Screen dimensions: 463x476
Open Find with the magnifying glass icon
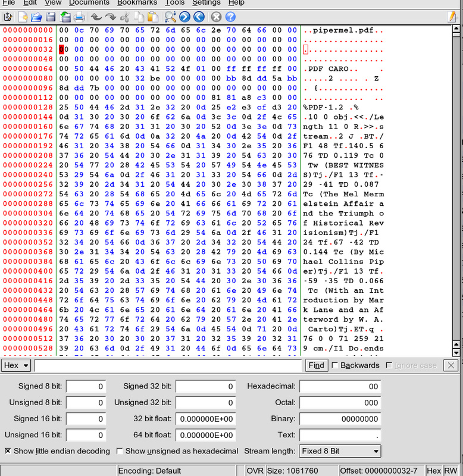[x=170, y=17]
